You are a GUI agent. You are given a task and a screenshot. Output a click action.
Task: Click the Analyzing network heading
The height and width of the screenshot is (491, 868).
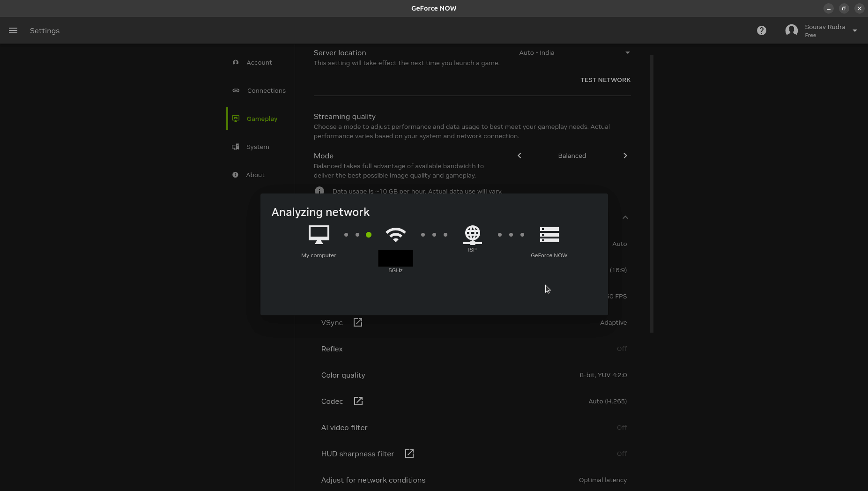tap(321, 212)
